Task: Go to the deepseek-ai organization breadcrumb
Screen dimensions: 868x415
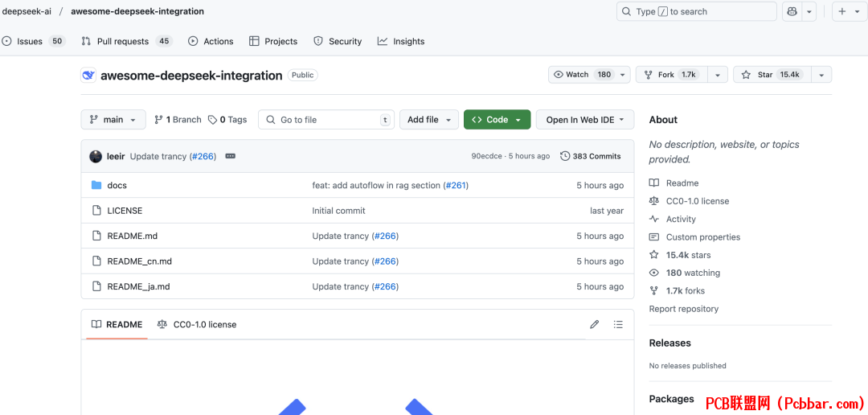Action: pyautogui.click(x=27, y=11)
